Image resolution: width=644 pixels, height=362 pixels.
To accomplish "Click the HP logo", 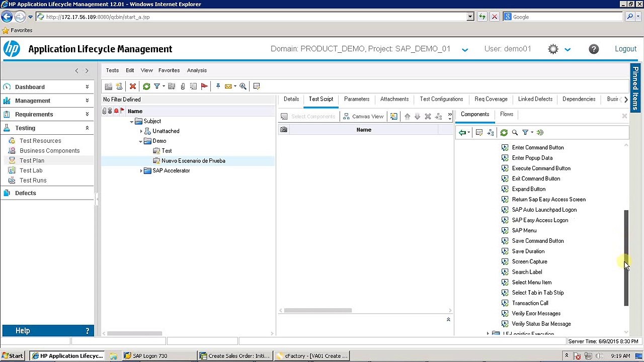I will 12,49.
